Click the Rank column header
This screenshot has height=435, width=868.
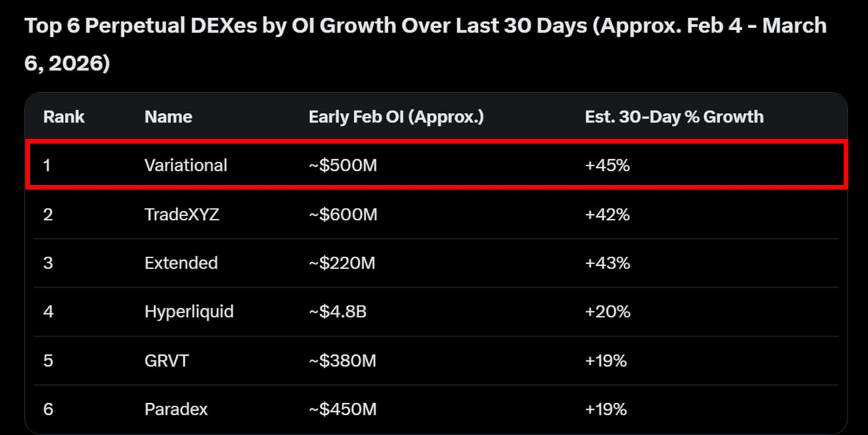pos(64,117)
